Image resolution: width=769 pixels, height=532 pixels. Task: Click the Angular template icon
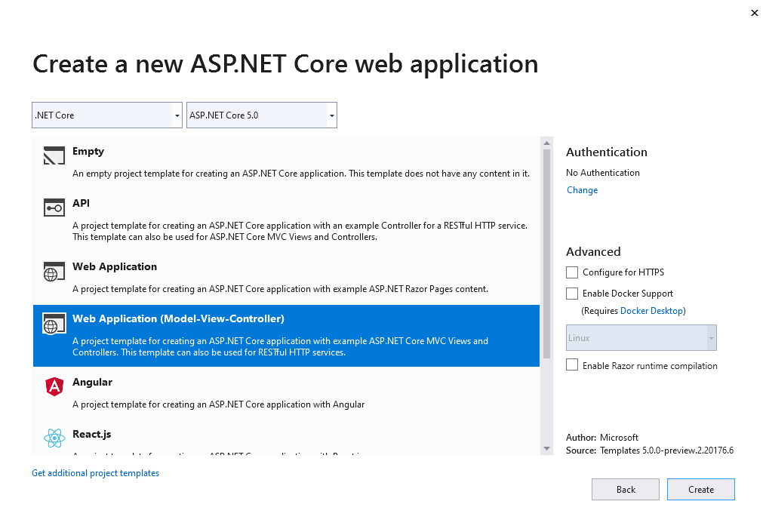pos(54,386)
